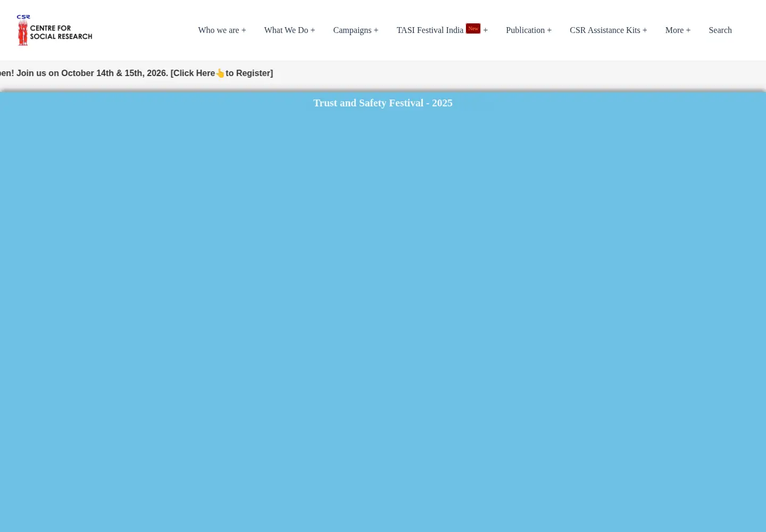Click the 'Click Here to Register' banner link
Viewport: 766px width, 532px height.
222,73
